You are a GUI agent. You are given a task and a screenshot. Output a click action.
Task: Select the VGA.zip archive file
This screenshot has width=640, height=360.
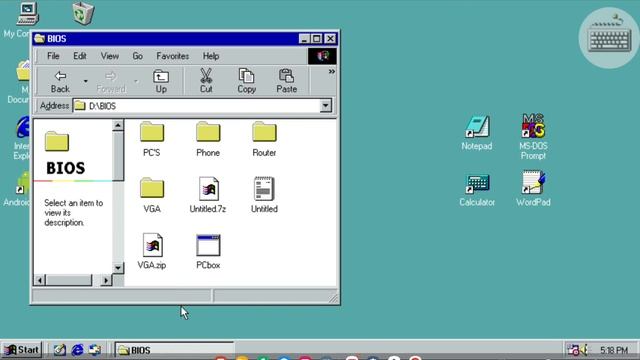tap(152, 251)
